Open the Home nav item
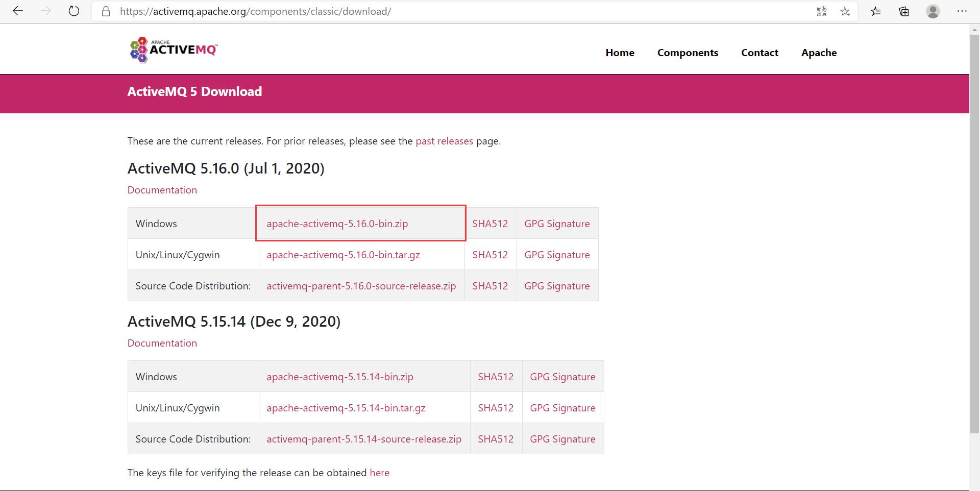980x491 pixels. pos(620,53)
